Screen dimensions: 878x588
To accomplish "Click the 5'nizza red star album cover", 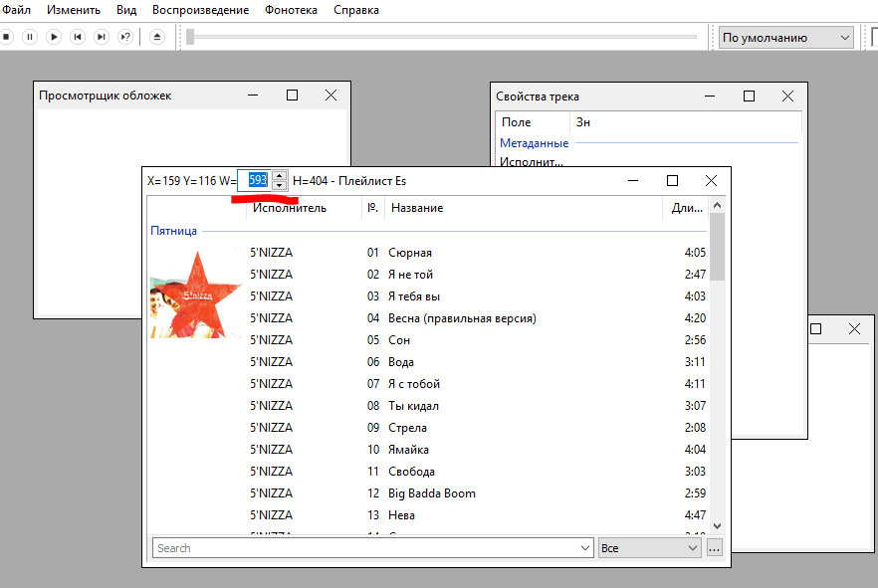I will click(195, 294).
